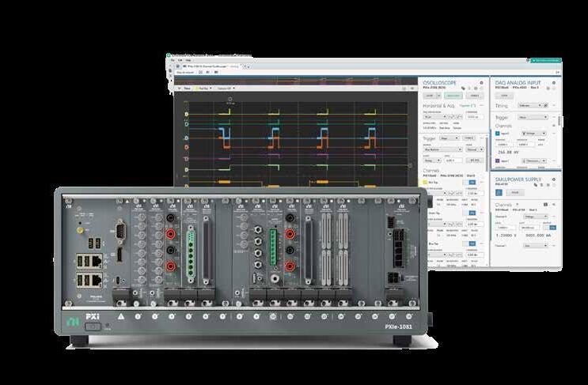Open the DAQ Input 0 Voltage type dropdown
This screenshot has width=588, height=385.
pos(534,134)
